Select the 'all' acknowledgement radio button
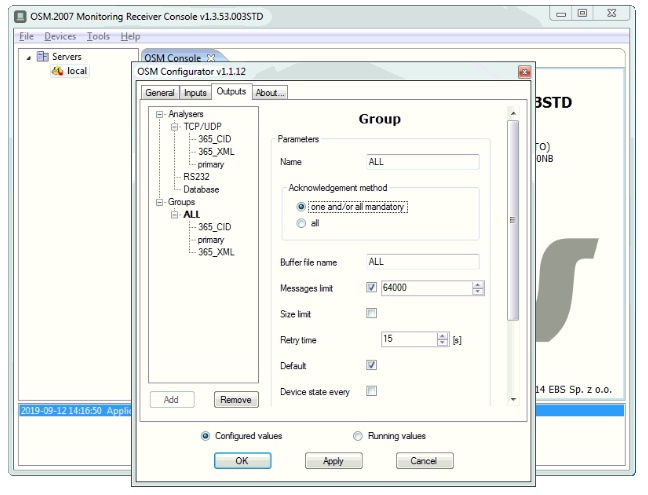648x495 pixels. pyautogui.click(x=301, y=224)
